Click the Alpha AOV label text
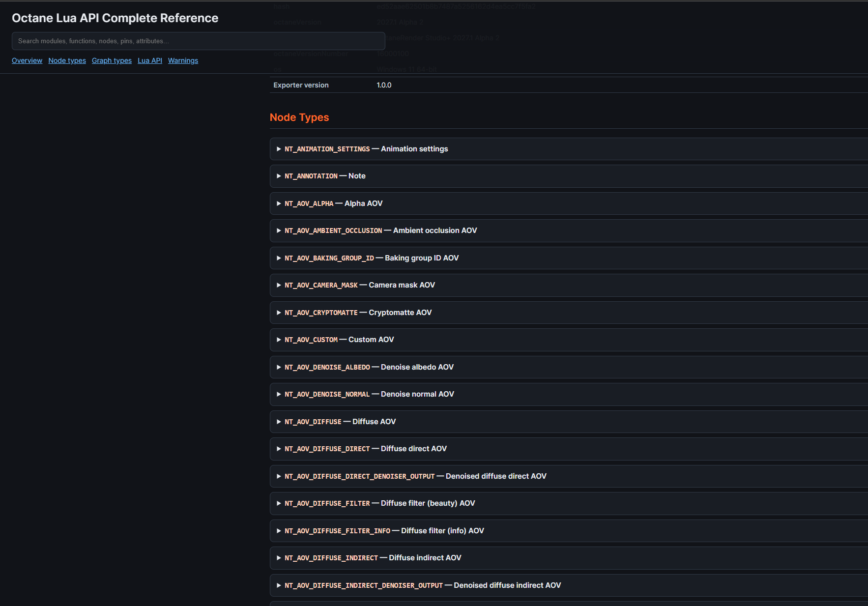 pos(363,203)
